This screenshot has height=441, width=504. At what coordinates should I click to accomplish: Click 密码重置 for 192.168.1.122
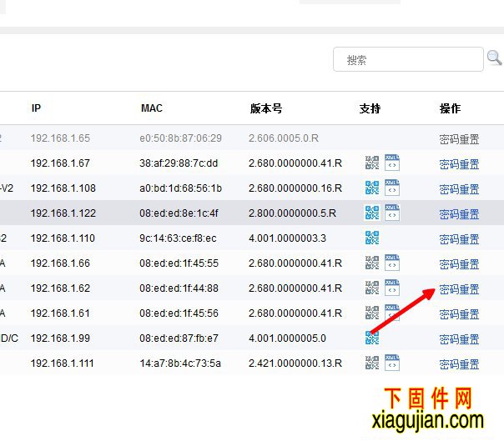point(459,214)
